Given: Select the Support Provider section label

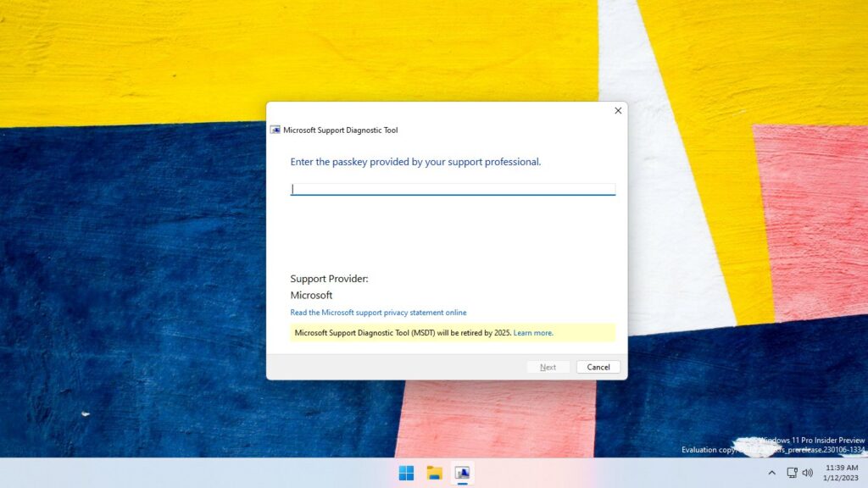Looking at the screenshot, I should 330,278.
